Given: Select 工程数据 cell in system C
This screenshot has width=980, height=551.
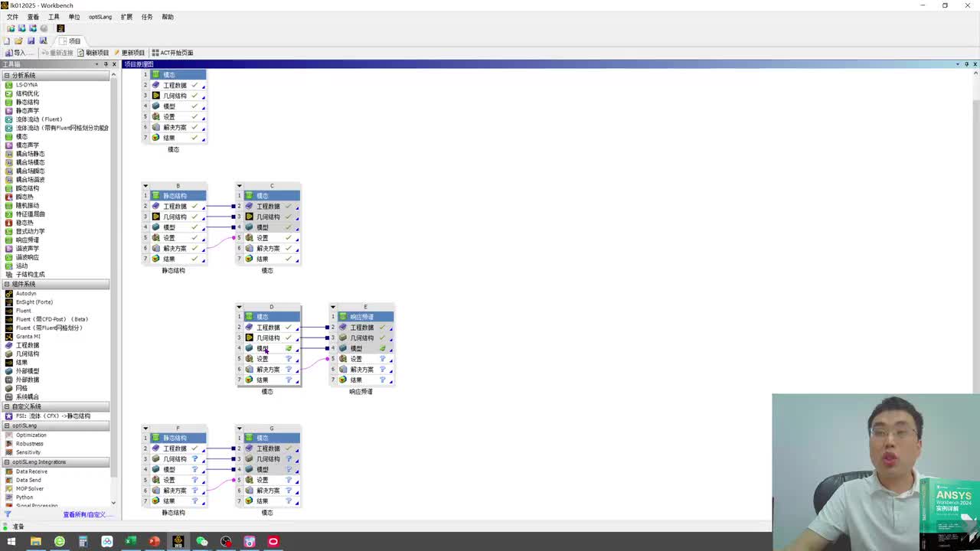Looking at the screenshot, I should [272, 207].
